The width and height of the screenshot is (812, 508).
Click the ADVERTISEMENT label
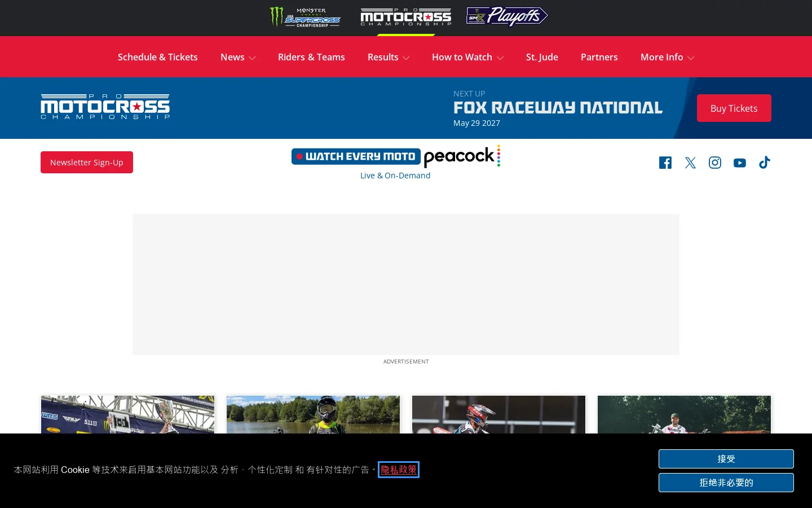click(x=406, y=361)
